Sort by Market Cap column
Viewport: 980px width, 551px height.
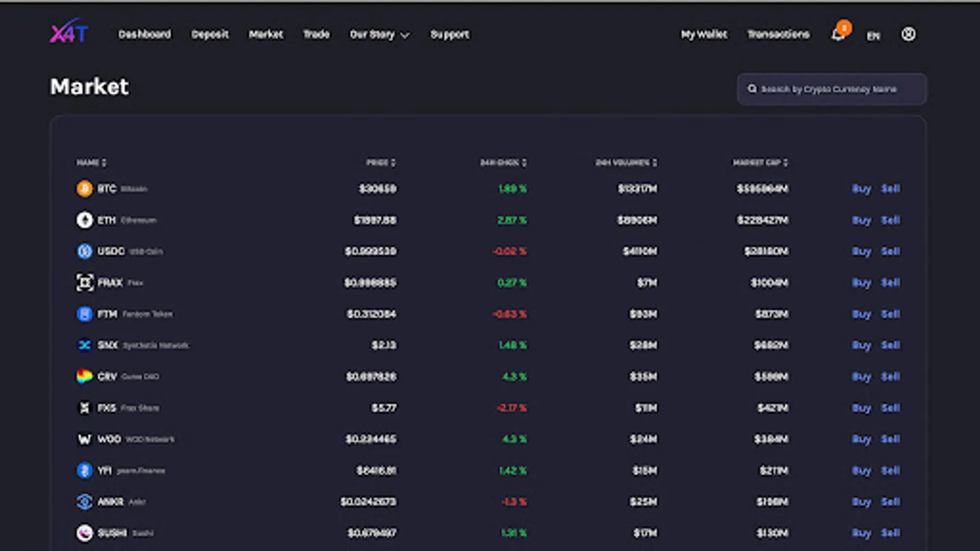[x=761, y=162]
